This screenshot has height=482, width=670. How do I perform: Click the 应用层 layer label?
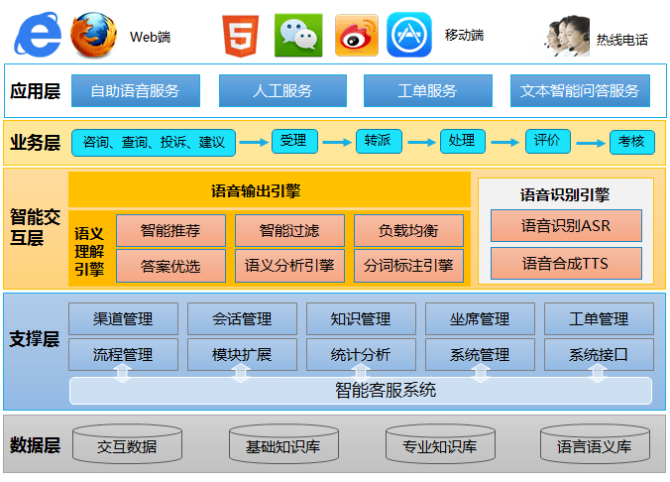pos(35,91)
